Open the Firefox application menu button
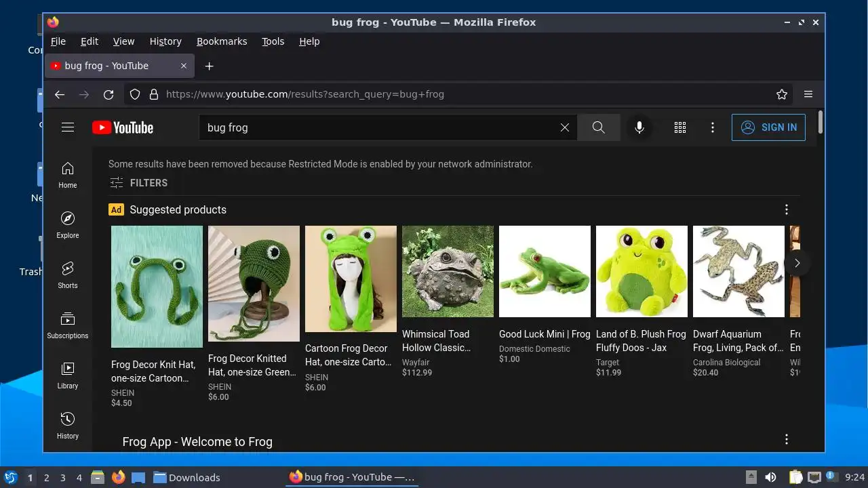This screenshot has width=868, height=488. [808, 94]
